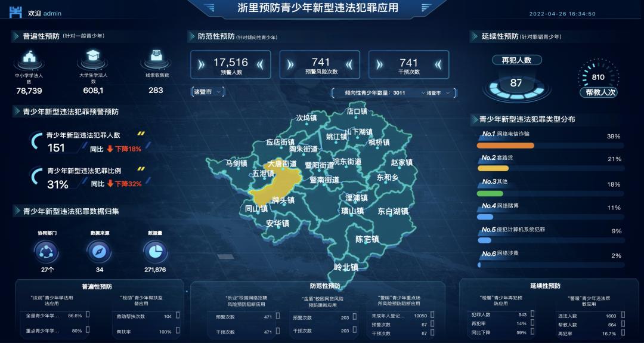Click the detail icon beside 全量青少年学 86.6%
This screenshot has width=644, height=343.
click(88, 314)
